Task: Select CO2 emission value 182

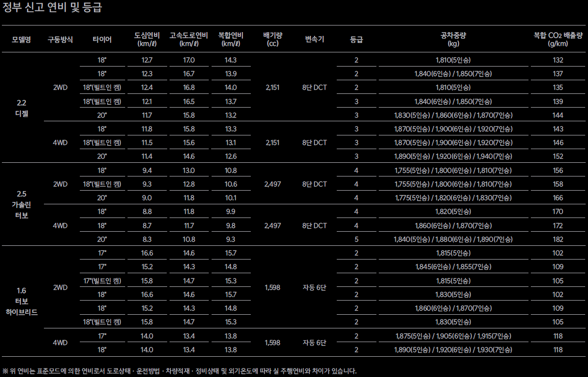Action: pos(558,239)
